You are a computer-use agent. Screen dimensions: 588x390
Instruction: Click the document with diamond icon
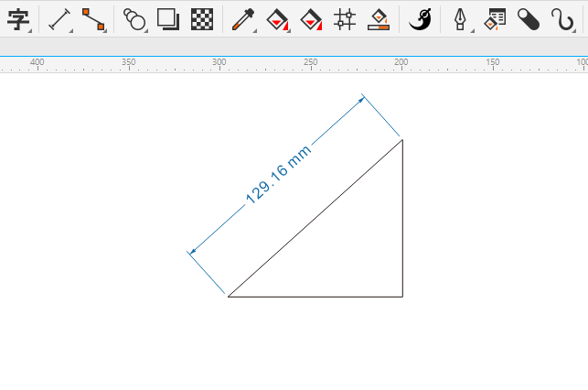(x=495, y=19)
